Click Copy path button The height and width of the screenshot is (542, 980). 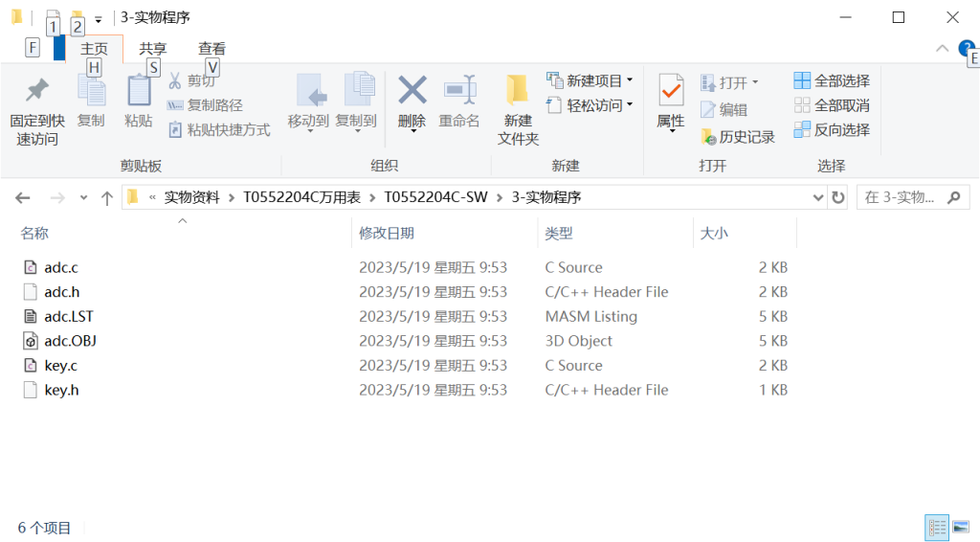(205, 105)
